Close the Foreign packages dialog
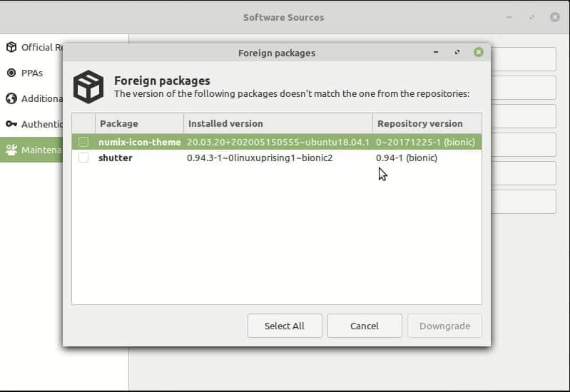 pos(479,52)
